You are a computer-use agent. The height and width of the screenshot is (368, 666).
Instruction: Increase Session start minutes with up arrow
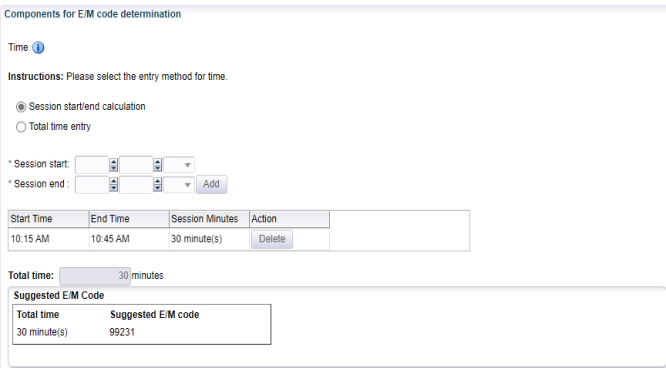coord(158,161)
